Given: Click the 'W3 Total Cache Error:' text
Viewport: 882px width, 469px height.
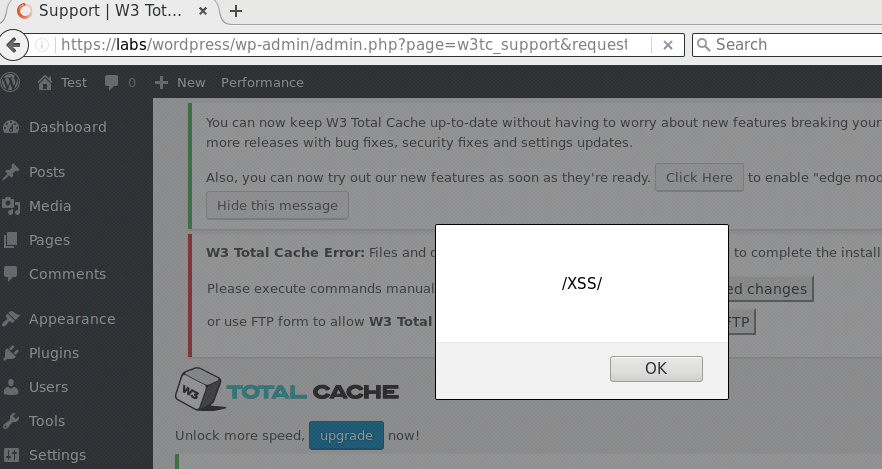Looking at the screenshot, I should click(285, 252).
